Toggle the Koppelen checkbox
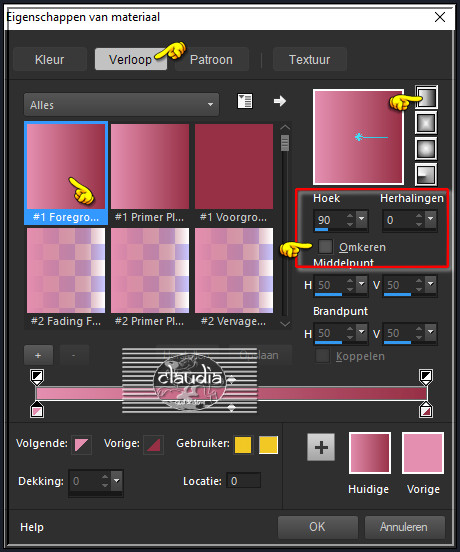Screen dimensions: 460x552 tap(322, 356)
